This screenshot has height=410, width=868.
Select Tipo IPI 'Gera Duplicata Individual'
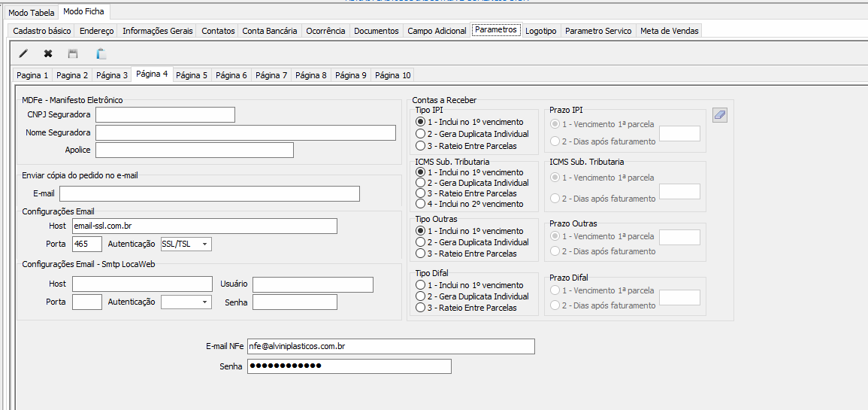[x=421, y=134]
